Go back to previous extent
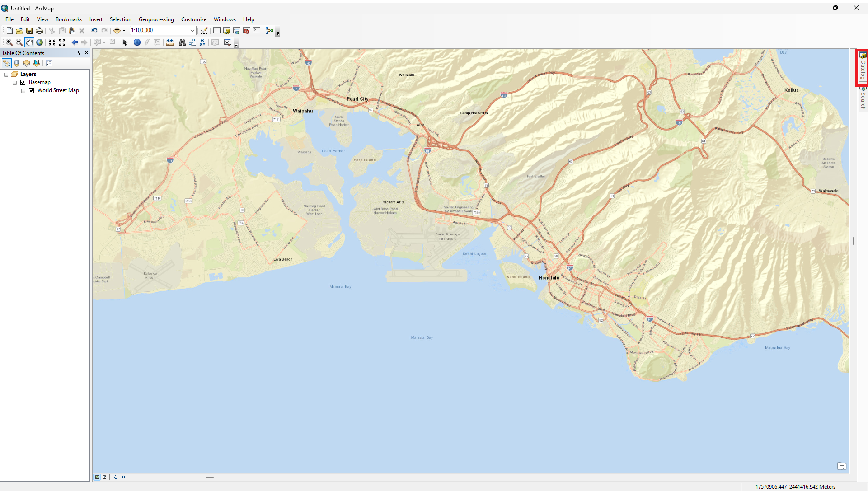868x491 pixels. click(x=75, y=42)
